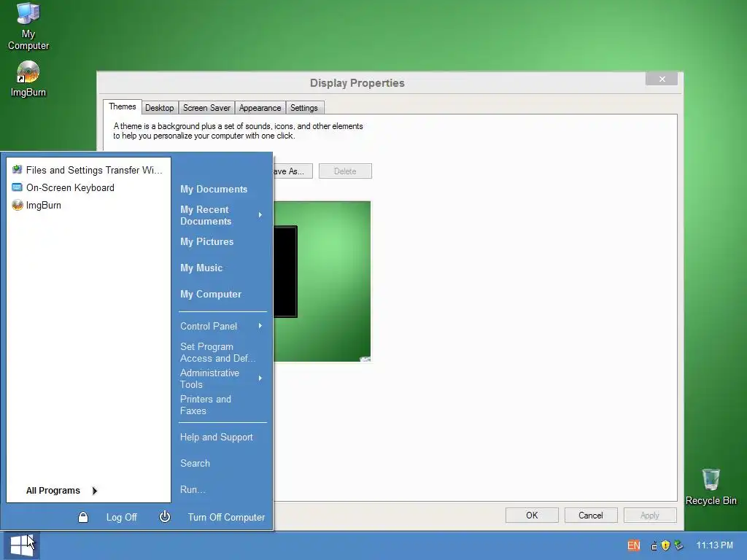Click Cancel in Display Properties
Image resolution: width=747 pixels, height=560 pixels.
(x=591, y=516)
